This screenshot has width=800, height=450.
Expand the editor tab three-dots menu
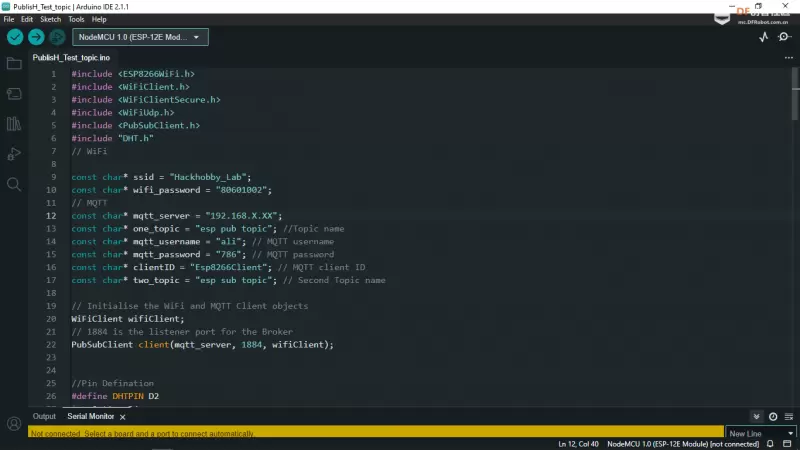788,58
